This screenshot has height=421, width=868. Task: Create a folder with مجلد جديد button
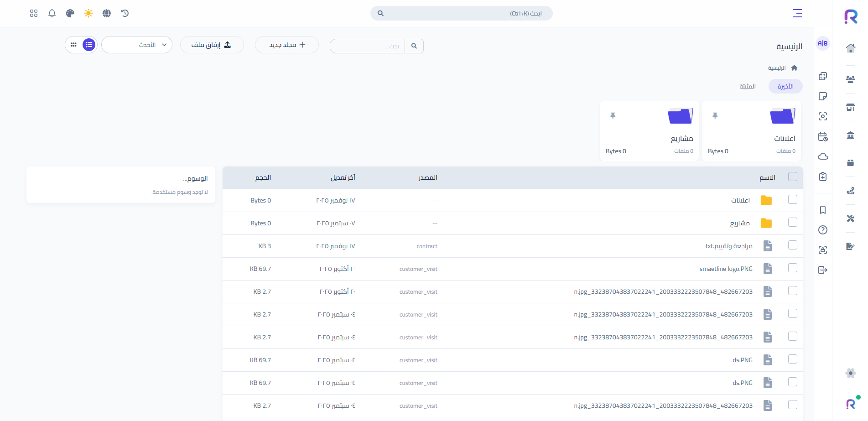click(286, 45)
